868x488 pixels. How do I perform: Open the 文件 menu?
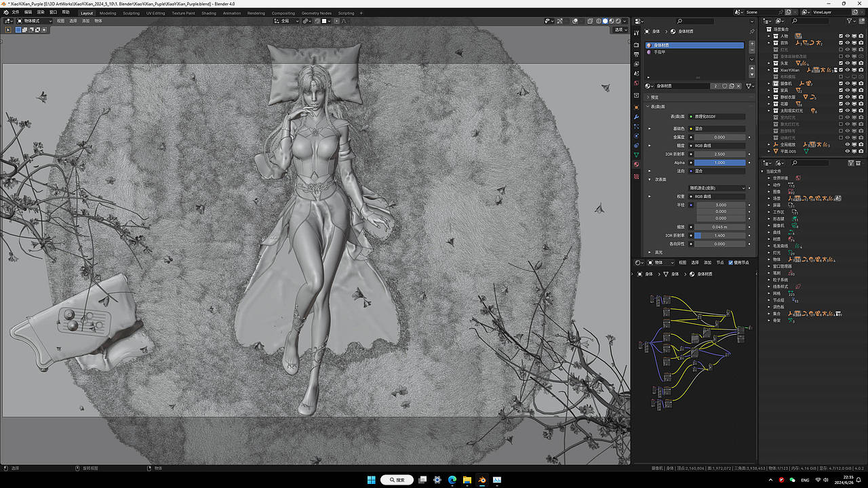(16, 12)
